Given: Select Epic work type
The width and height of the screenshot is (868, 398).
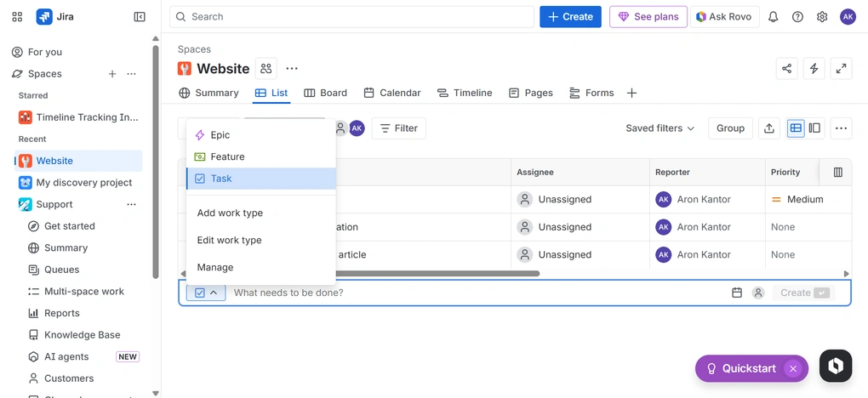Looking at the screenshot, I should (x=261, y=135).
